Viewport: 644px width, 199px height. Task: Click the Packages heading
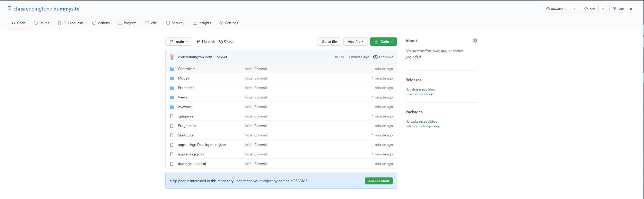click(414, 112)
